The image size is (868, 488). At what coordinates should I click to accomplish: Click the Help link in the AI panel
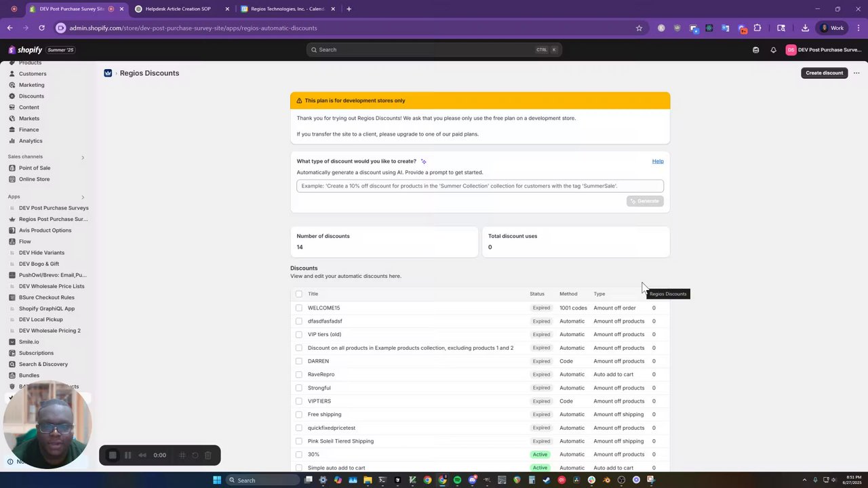pos(658,161)
